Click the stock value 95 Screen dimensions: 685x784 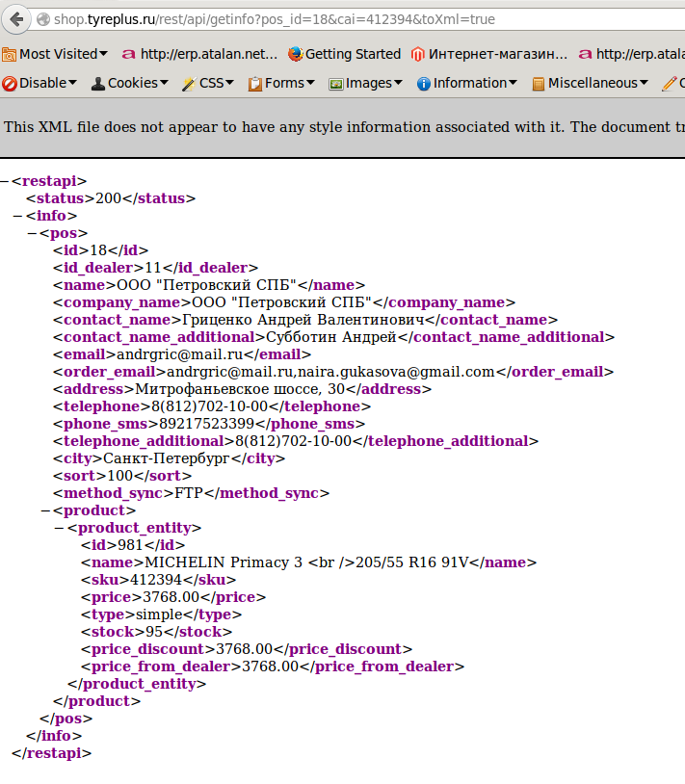[154, 632]
